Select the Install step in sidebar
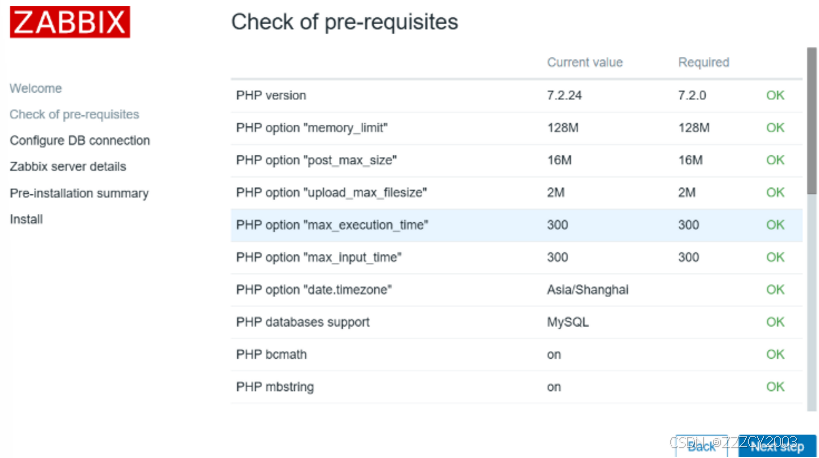This screenshot has width=819, height=458. (x=26, y=219)
